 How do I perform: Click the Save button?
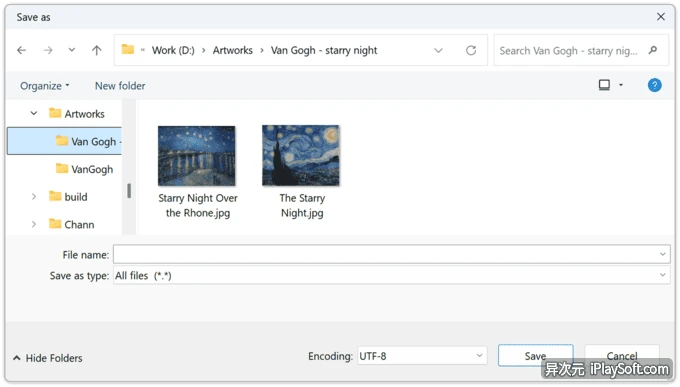click(536, 356)
